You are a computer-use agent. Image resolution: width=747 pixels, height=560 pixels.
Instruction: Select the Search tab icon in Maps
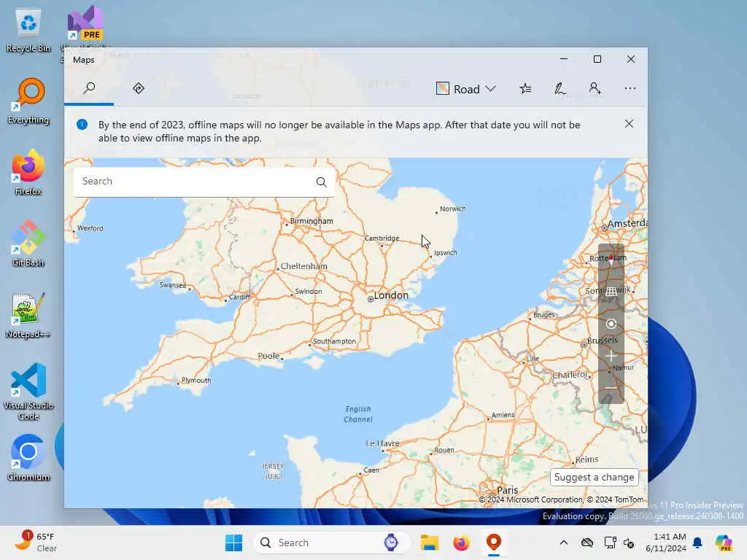tap(89, 88)
